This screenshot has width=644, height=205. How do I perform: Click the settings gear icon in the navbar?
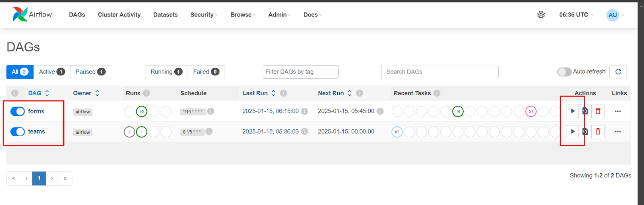point(541,15)
